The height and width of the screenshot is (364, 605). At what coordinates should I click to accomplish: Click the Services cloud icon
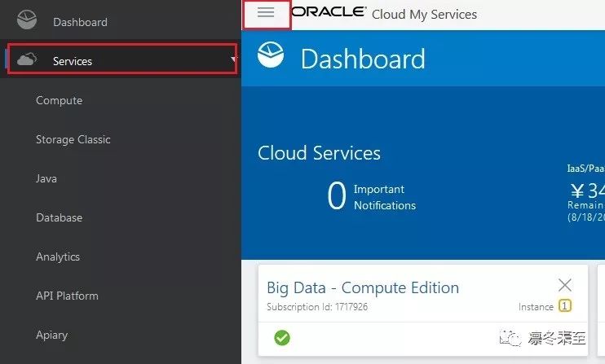click(x=27, y=59)
